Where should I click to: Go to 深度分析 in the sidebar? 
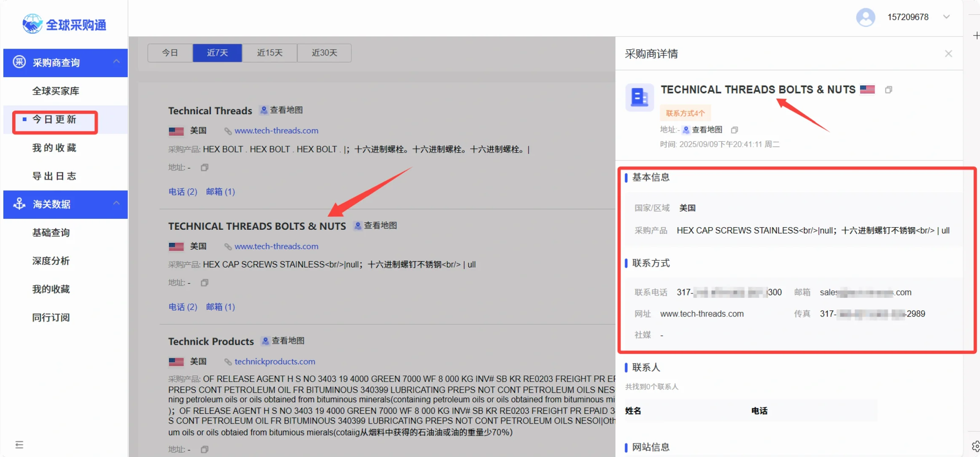tap(51, 261)
